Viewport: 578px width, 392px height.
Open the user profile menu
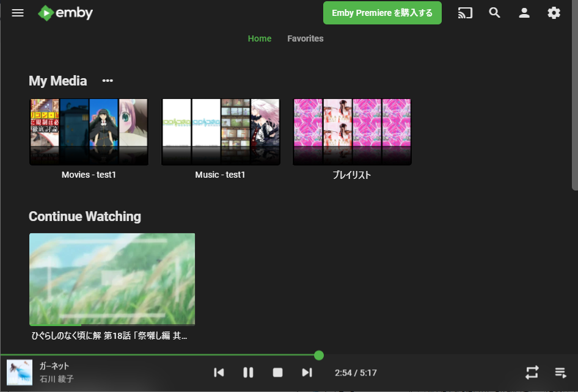coord(524,12)
